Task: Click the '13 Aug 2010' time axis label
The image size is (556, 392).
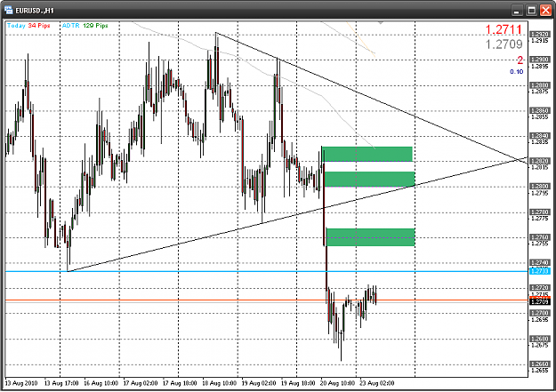Action: pyautogui.click(x=21, y=383)
